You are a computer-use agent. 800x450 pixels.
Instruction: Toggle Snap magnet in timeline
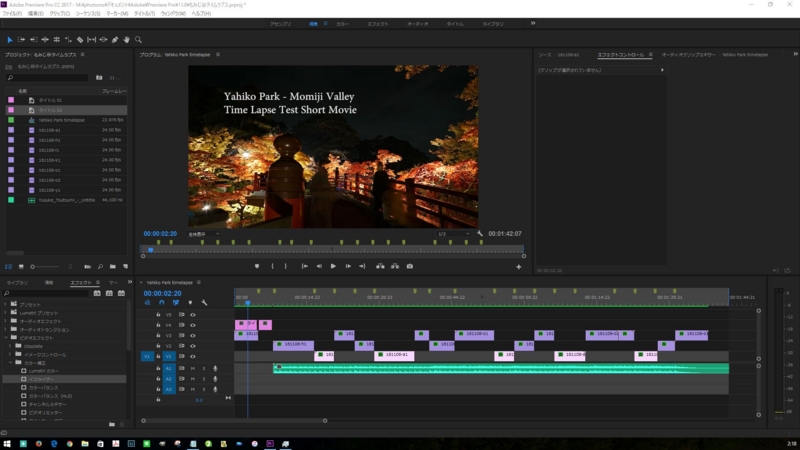pyautogui.click(x=161, y=303)
